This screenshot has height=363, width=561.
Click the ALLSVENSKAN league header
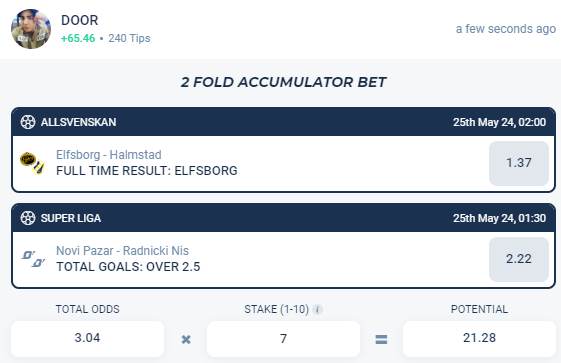click(x=283, y=122)
